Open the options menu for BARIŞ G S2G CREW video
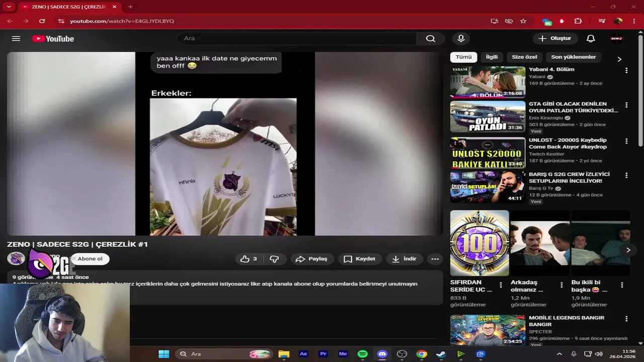The width and height of the screenshot is (644, 362). click(x=626, y=175)
